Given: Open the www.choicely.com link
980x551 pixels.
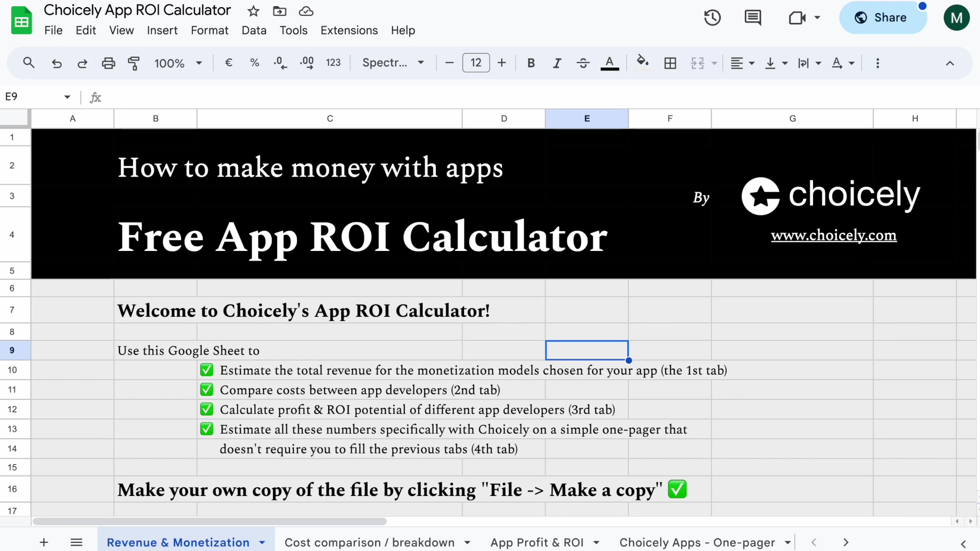Looking at the screenshot, I should click(834, 235).
